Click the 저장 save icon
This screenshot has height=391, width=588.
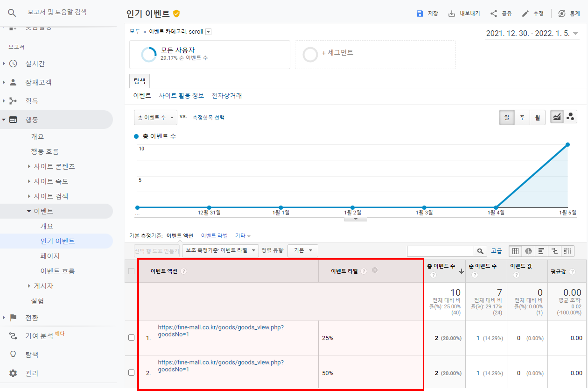pos(420,13)
